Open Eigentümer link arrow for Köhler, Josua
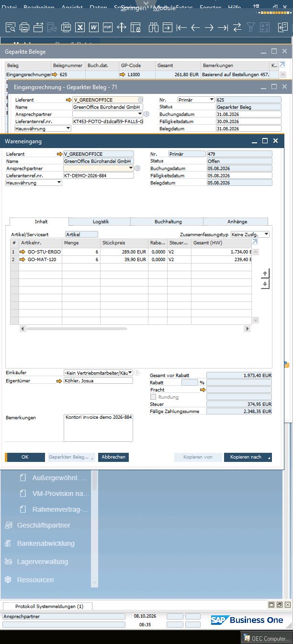293x644 pixels. click(x=59, y=381)
